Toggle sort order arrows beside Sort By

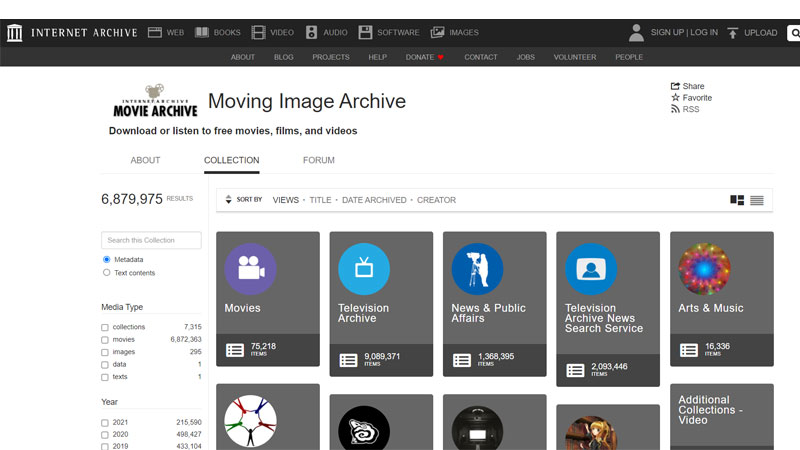coord(228,199)
